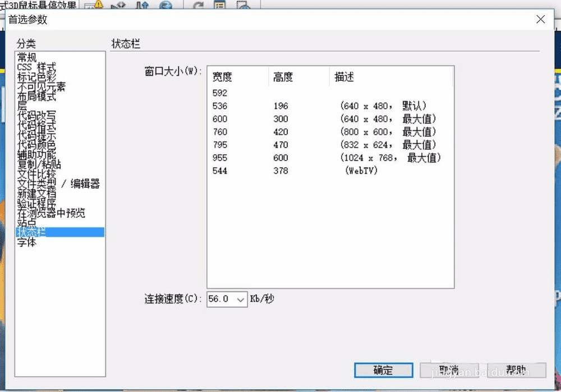
Task: Cancel the dialog with 取消
Action: pyautogui.click(x=449, y=370)
